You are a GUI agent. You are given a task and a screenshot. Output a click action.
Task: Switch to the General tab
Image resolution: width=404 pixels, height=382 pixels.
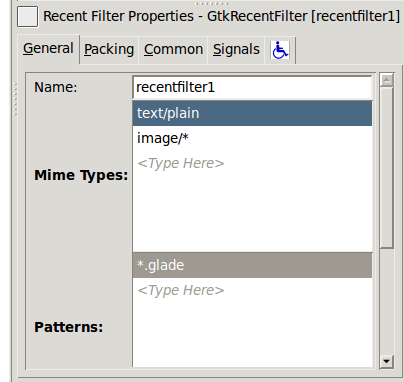[x=48, y=49]
